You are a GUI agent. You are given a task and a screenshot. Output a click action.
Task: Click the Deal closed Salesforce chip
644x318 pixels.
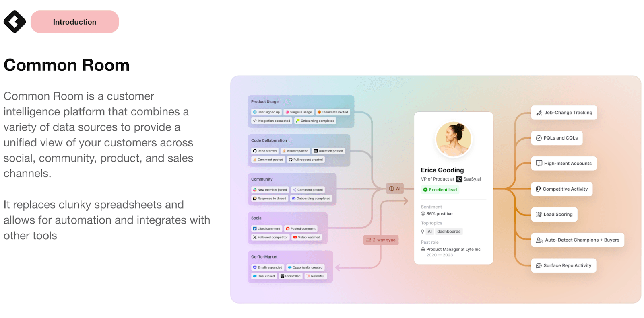[264, 276]
